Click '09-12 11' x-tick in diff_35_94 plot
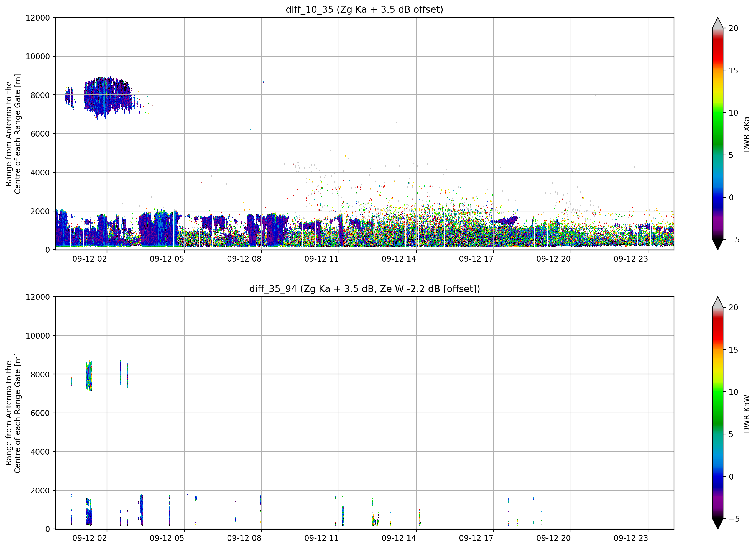The image size is (756, 548). click(322, 538)
